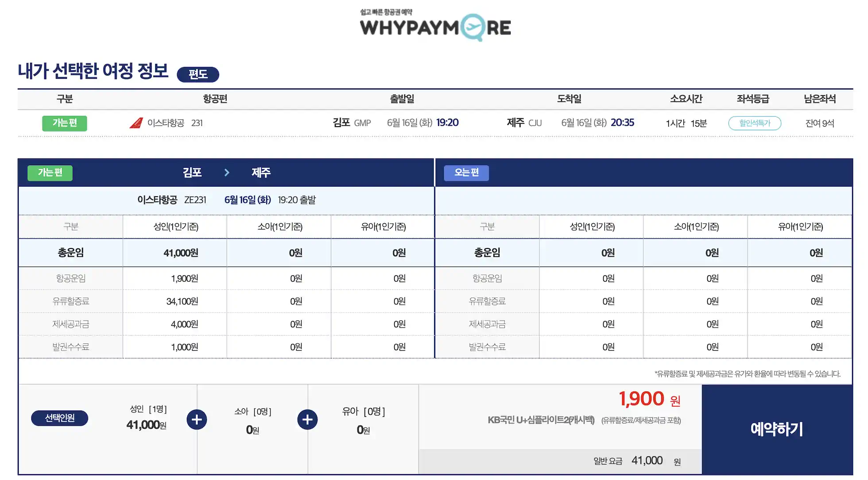Viewport: 868px width, 480px height.
Task: Click the 소아 [0명] child count
Action: pyautogui.click(x=253, y=412)
